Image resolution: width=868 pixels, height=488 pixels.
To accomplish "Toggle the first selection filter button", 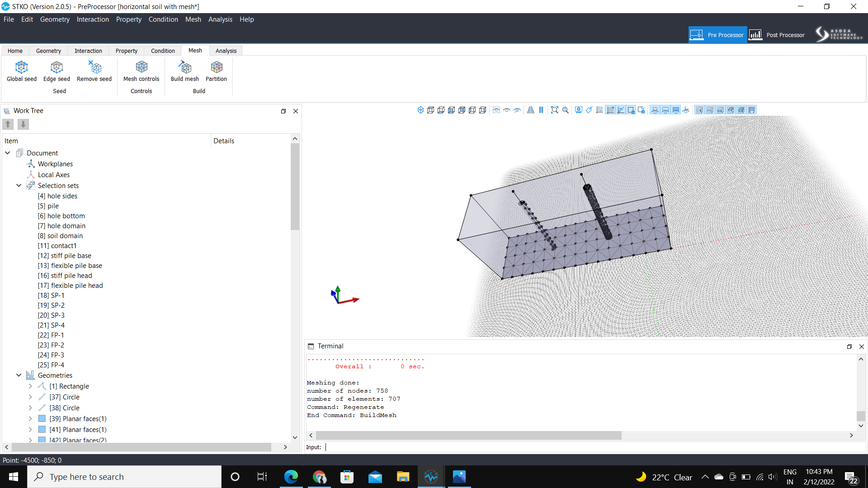I will click(699, 110).
